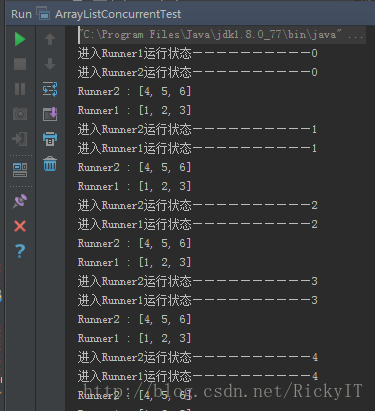Click the Restore Layout icon
This screenshot has width=375, height=411.
pos(20,170)
